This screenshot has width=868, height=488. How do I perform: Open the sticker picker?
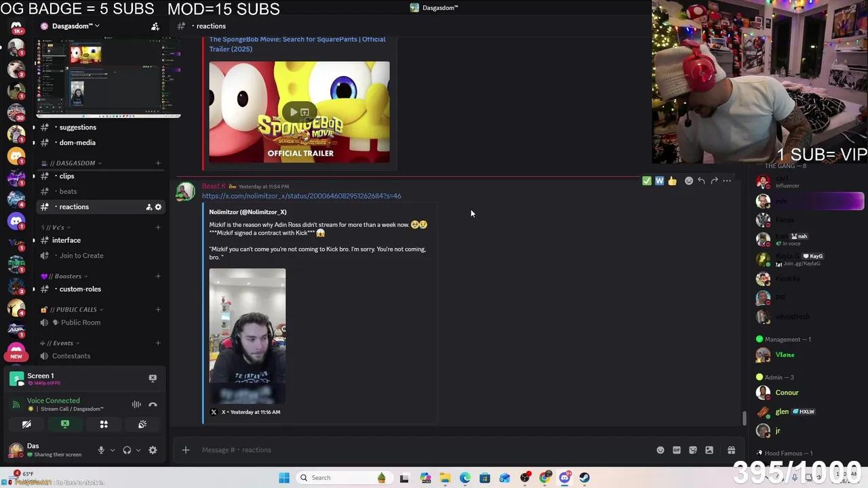tap(693, 450)
